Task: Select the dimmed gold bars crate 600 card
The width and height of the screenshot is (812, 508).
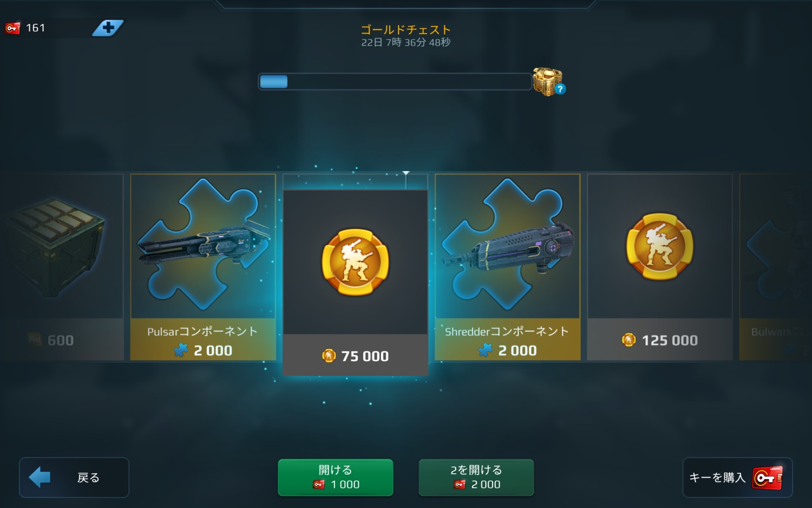Action: 62,267
